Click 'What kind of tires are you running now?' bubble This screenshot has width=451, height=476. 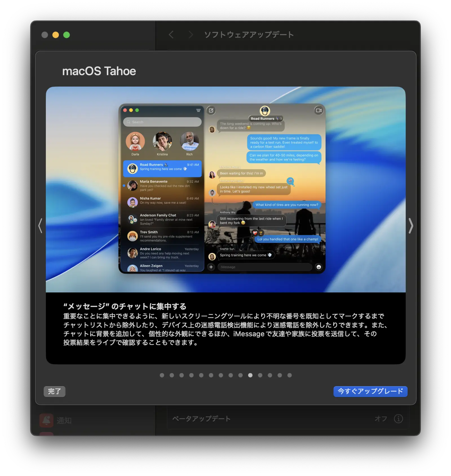coord(287,205)
